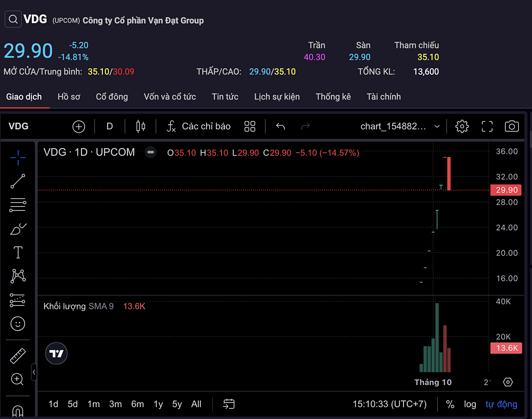532x419 pixels.
Task: Open the emoji sticker tool
Action: pyautogui.click(x=18, y=324)
